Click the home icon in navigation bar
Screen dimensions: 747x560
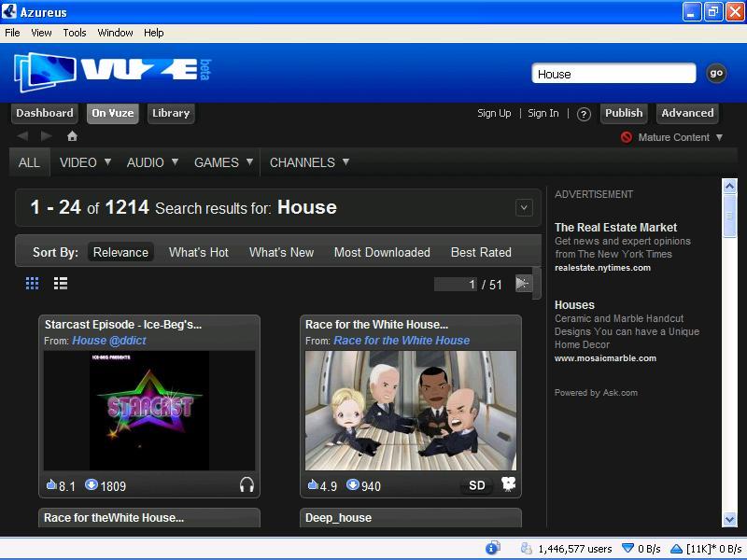point(72,135)
